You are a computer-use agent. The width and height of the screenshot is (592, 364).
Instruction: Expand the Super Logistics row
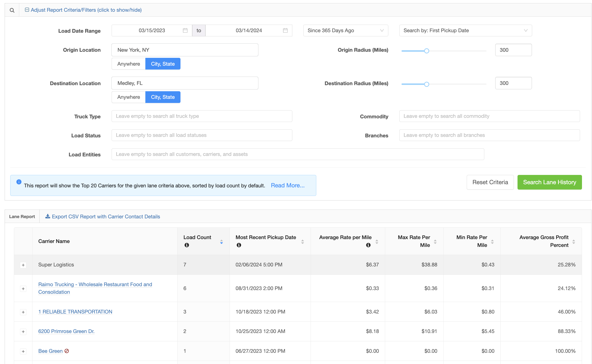pos(23,265)
